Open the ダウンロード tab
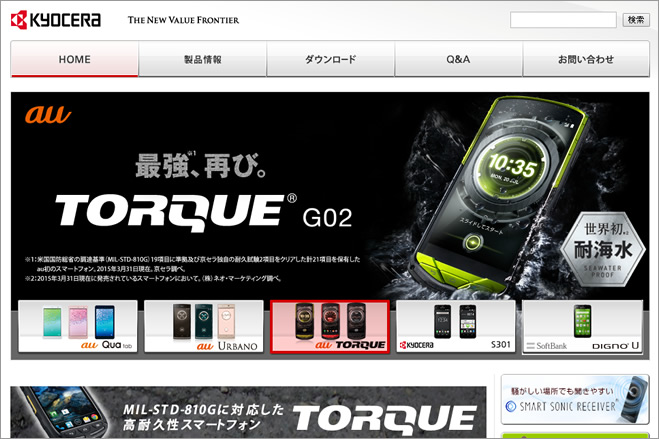This screenshot has width=659, height=439. click(330, 59)
